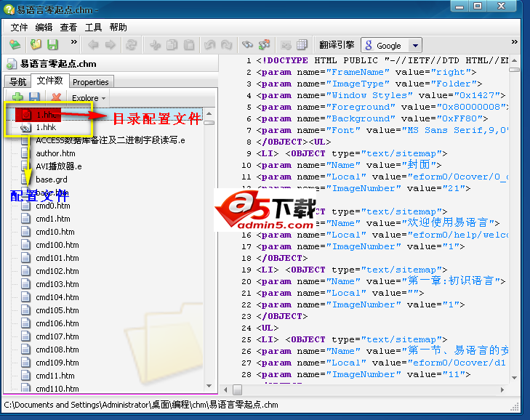Click the find and replace icon

[265, 45]
